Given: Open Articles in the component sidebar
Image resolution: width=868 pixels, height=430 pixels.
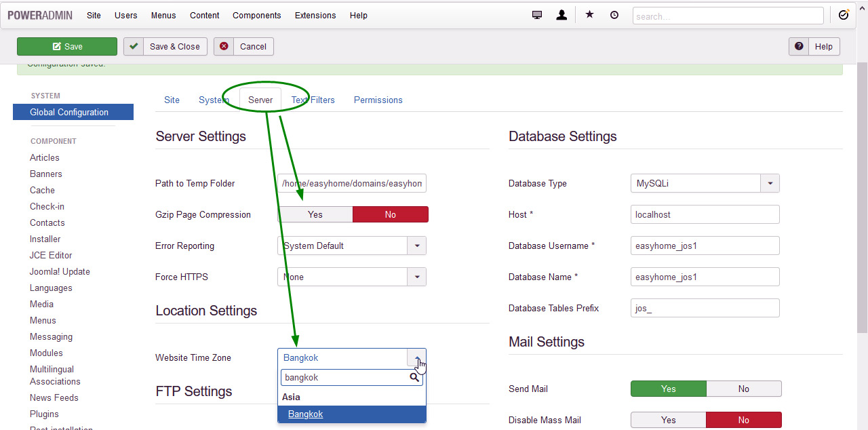Looking at the screenshot, I should [x=45, y=157].
